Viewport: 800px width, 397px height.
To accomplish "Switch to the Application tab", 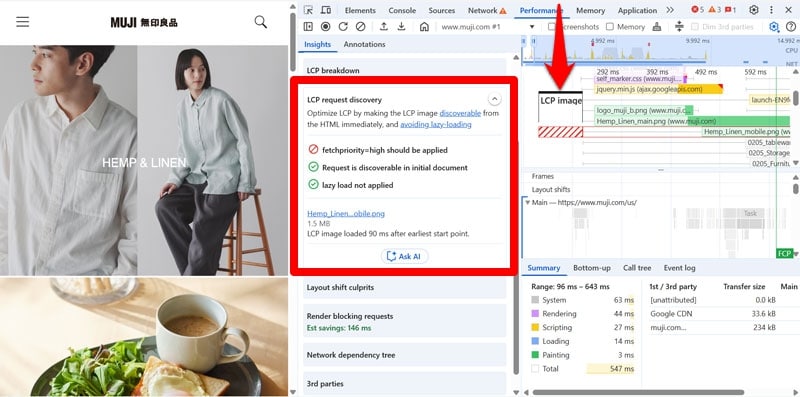I will pyautogui.click(x=637, y=10).
